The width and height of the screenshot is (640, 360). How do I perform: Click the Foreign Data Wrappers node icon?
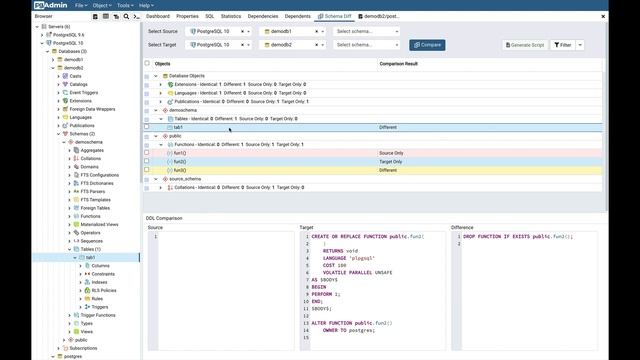[65, 109]
